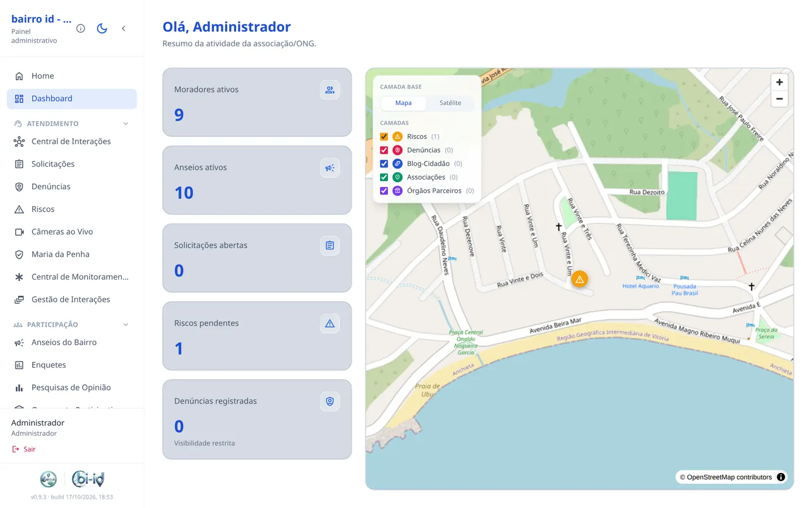Switch base layer to Satélite
The image size is (812, 508).
[450, 103]
